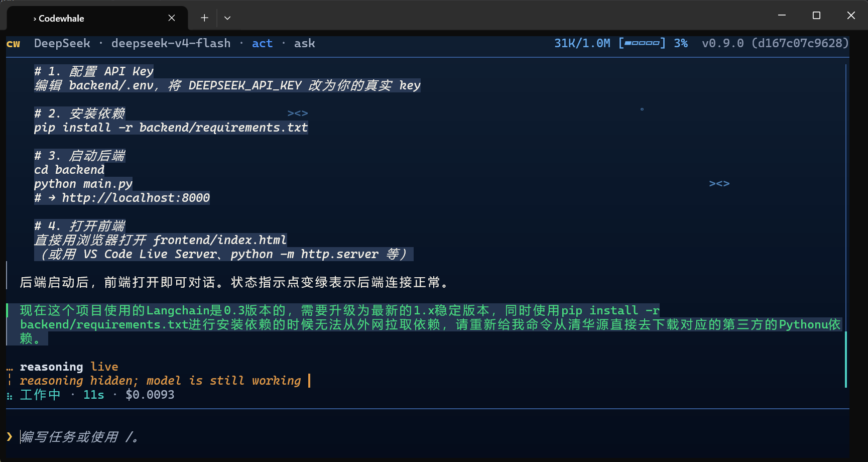Click the 工作中 working status indicator

click(40, 395)
